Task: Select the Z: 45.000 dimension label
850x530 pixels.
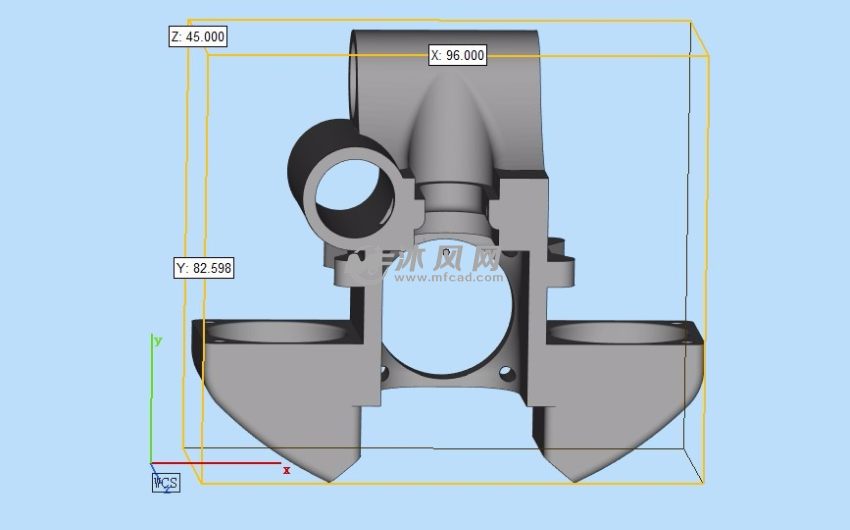Action: click(198, 36)
